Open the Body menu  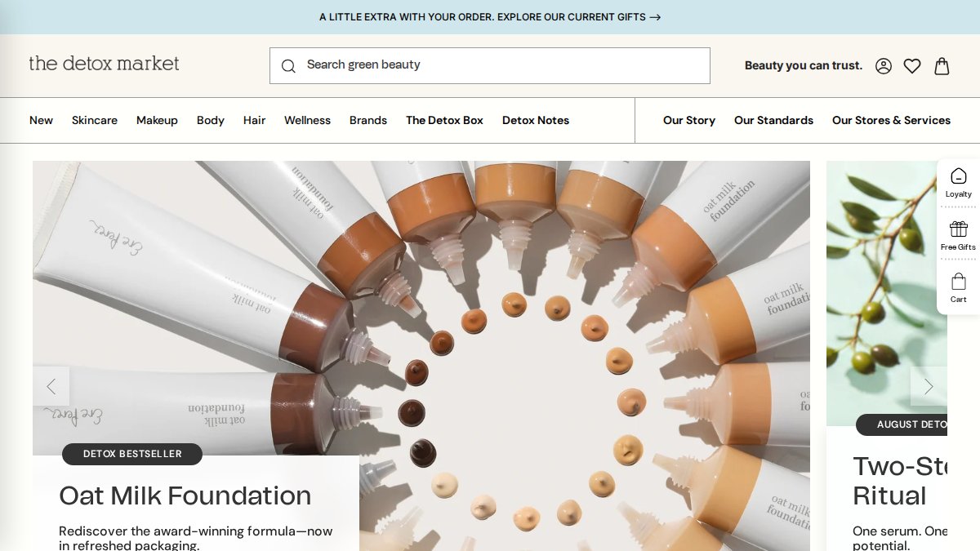coord(211,120)
